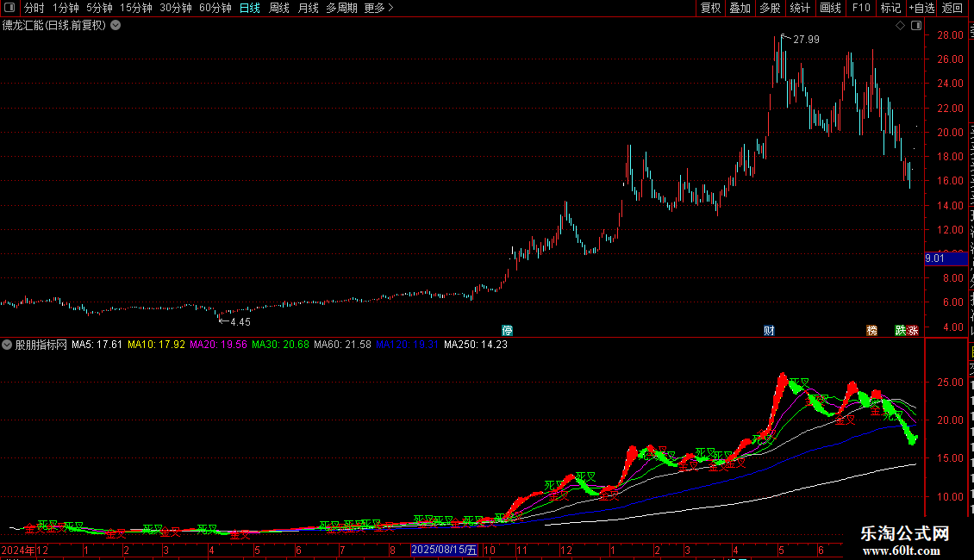Open the dropdown next to 德龙汇能(日线.前复权)
The height and width of the screenshot is (560, 974).
click(116, 26)
